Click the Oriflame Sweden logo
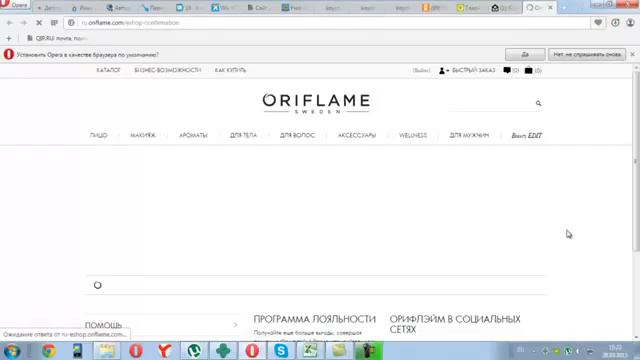This screenshot has height=360, width=640. point(316,103)
